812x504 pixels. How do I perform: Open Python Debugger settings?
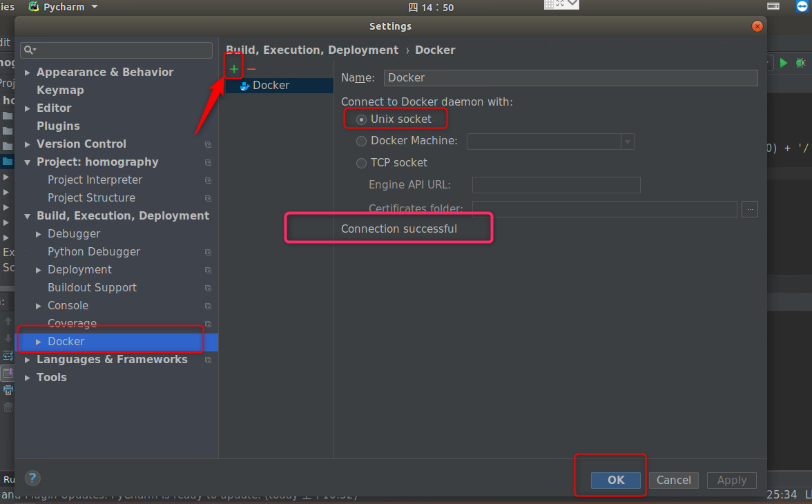coord(94,252)
